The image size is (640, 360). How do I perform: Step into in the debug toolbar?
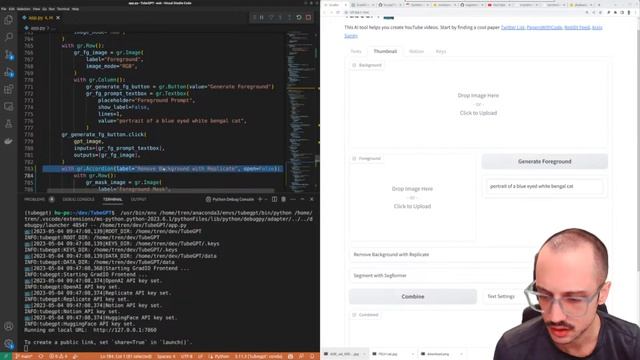pos(280,18)
